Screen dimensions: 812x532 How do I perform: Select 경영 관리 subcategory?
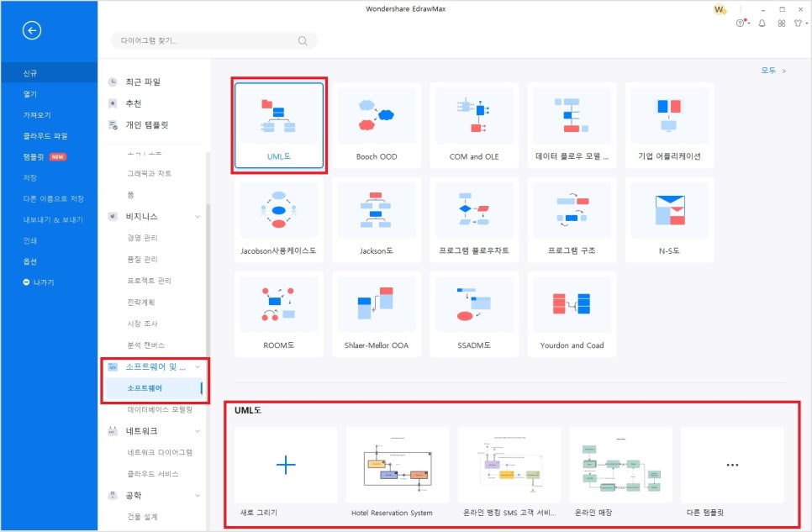[142, 238]
